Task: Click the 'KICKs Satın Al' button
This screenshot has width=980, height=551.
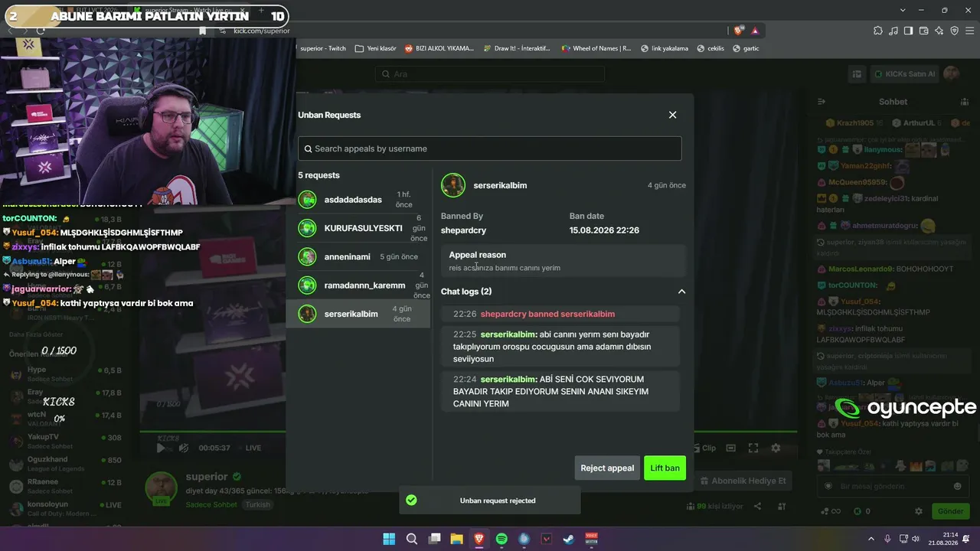Action: (x=904, y=74)
